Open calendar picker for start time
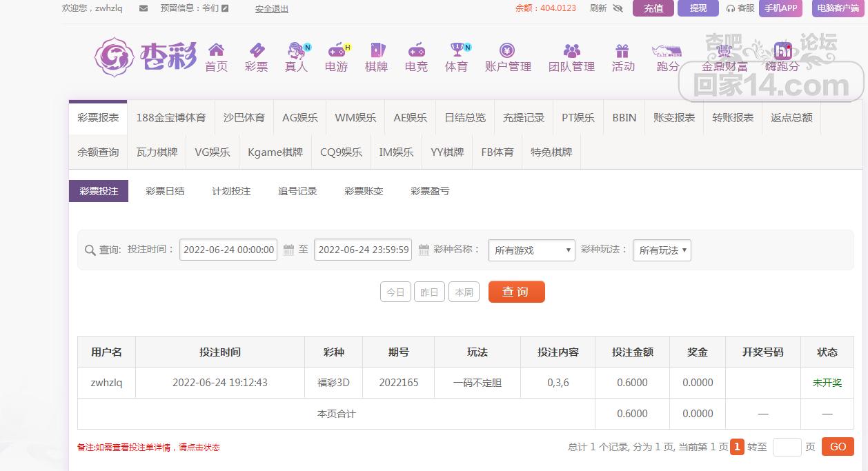868x471 pixels. point(289,250)
